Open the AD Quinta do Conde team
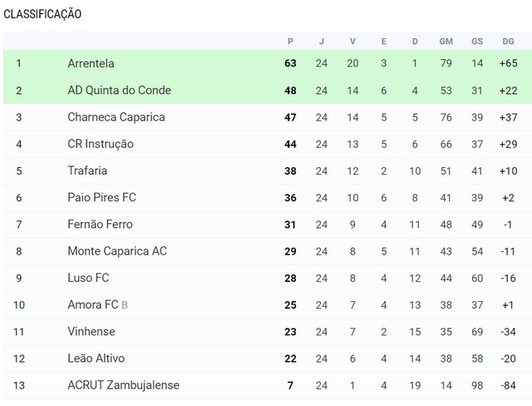 119,91
